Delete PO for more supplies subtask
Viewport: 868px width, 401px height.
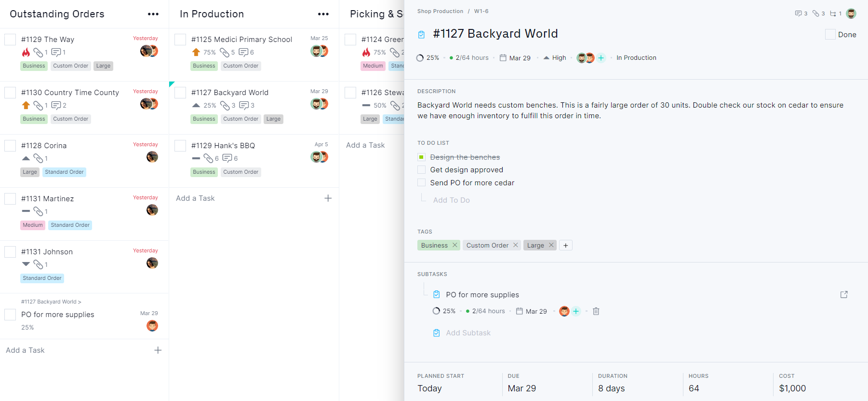point(596,311)
